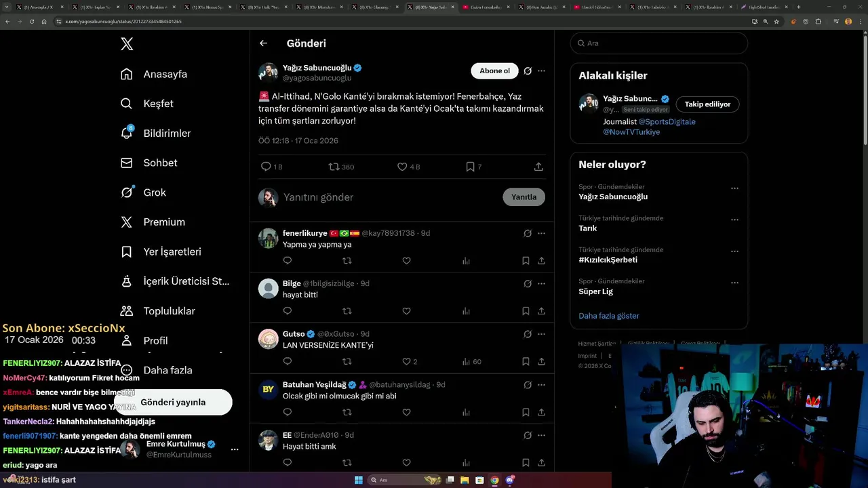Open @SportsDigitale link

[x=667, y=122]
